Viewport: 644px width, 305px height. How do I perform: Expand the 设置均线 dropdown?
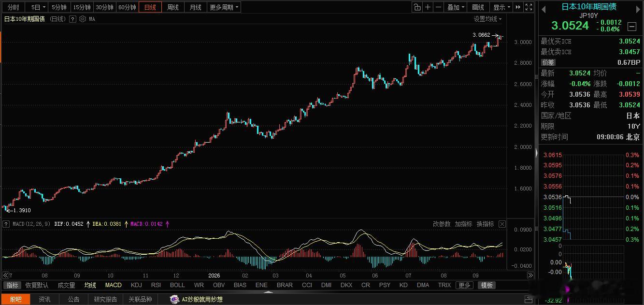[x=487, y=19]
